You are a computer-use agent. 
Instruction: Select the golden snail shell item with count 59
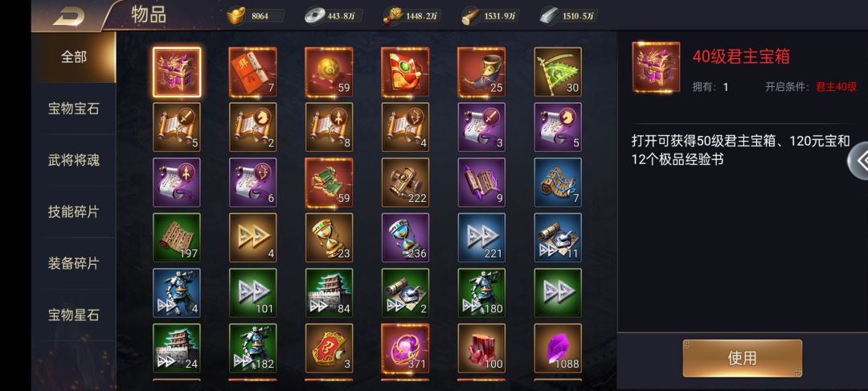click(x=329, y=72)
